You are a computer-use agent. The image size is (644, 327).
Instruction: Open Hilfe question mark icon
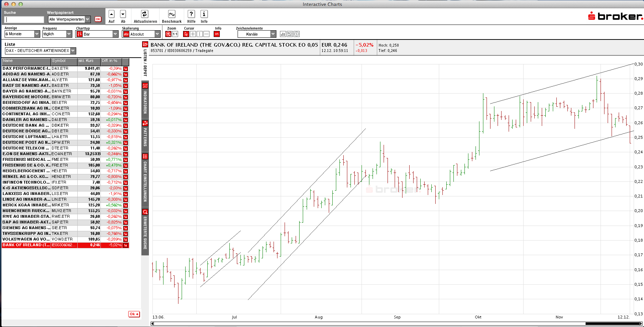point(191,14)
